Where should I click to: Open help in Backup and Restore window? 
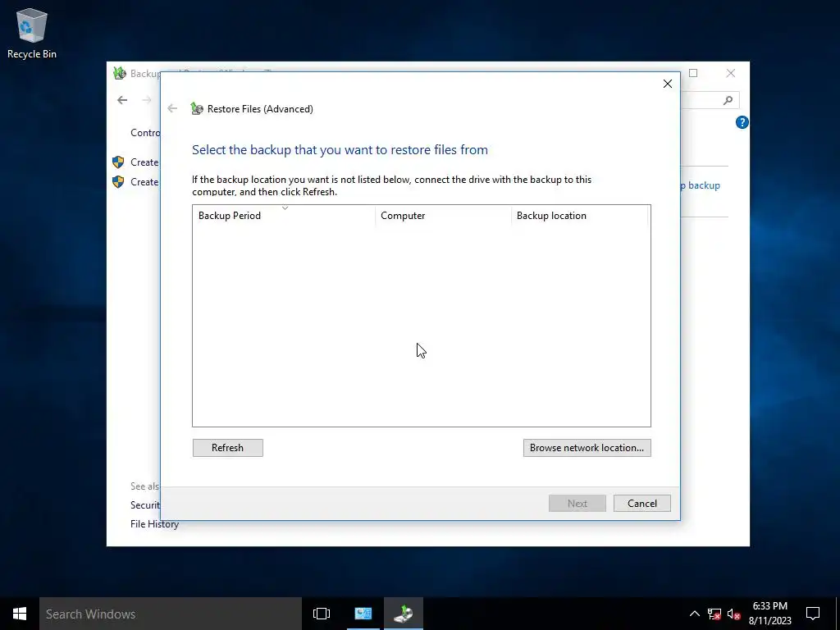click(742, 123)
